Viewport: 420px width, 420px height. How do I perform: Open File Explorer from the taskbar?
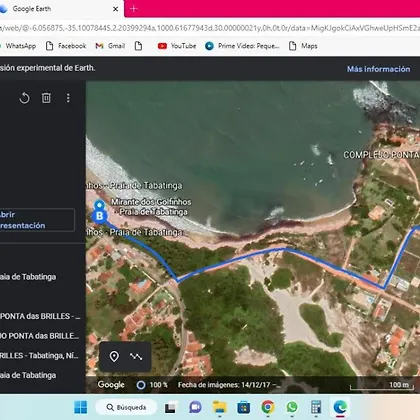click(220, 407)
